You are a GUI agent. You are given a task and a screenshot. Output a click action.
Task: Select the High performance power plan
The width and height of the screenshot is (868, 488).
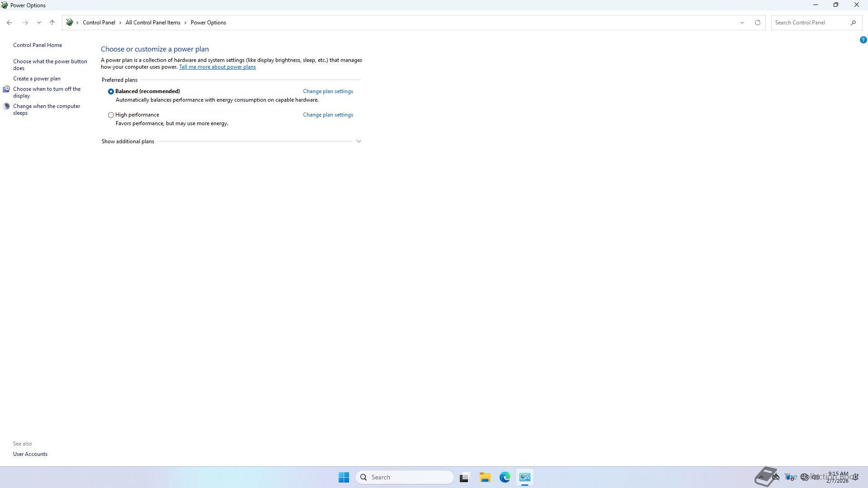pos(111,115)
